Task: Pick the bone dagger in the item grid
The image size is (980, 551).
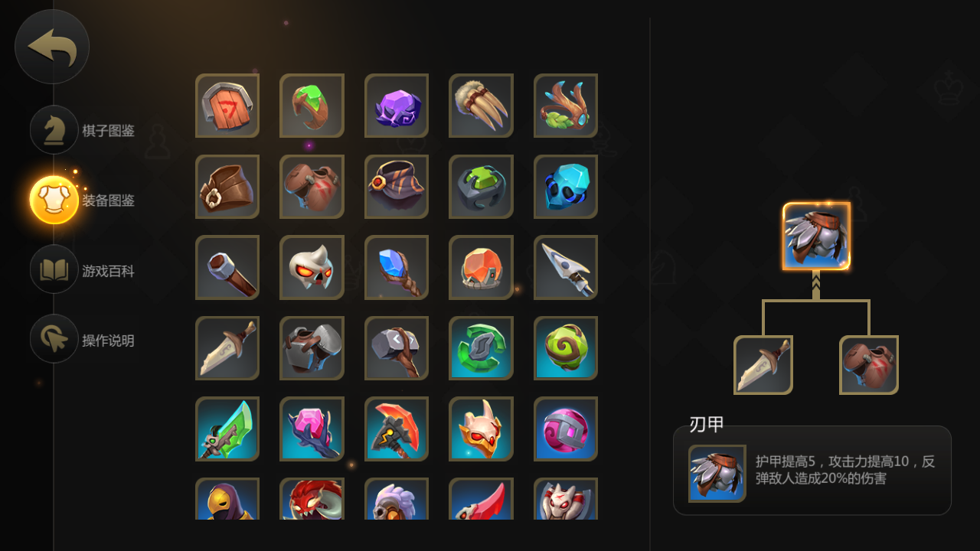Action: [227, 348]
